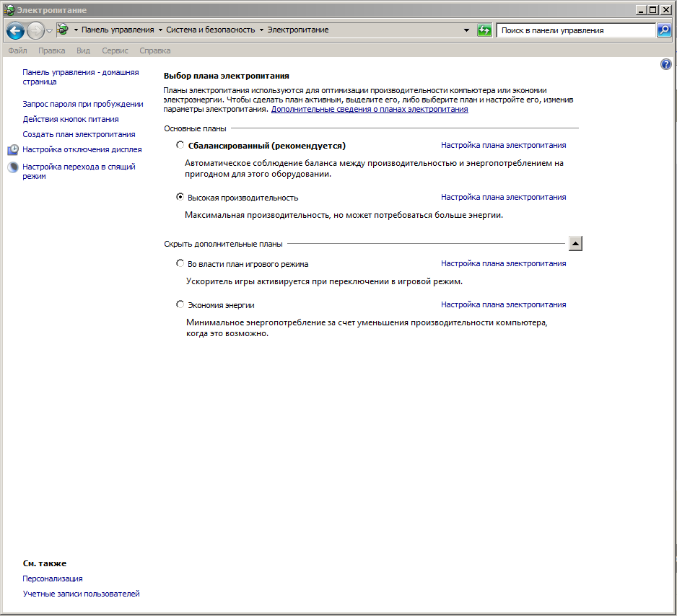677x616 pixels.
Task: Open the Правка menu
Action: coord(52,50)
